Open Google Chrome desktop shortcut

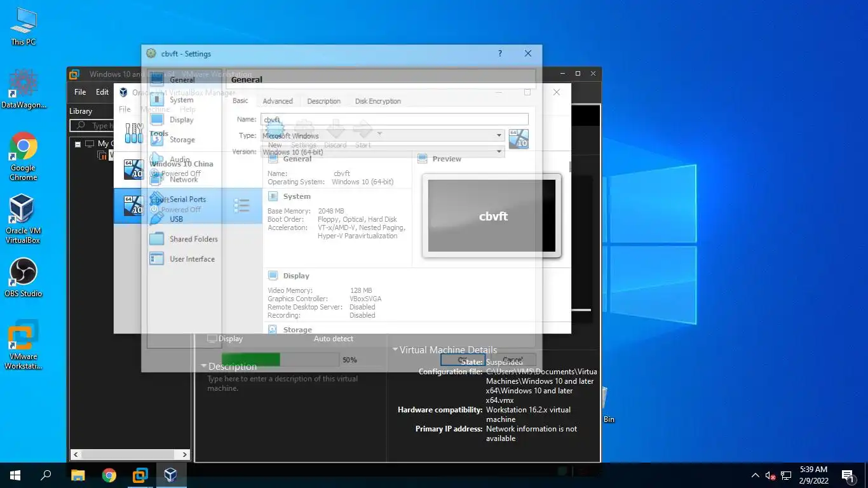coord(24,156)
